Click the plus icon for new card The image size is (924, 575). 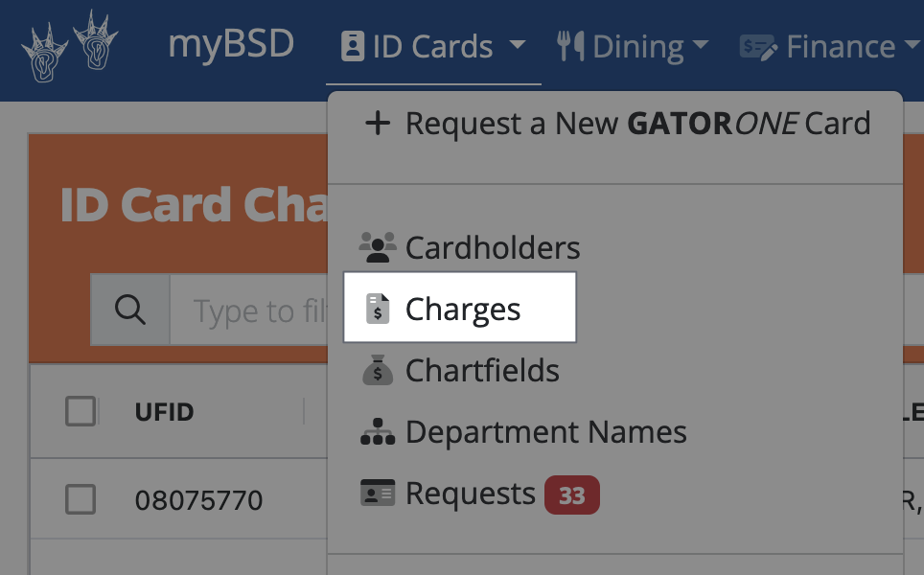point(379,124)
